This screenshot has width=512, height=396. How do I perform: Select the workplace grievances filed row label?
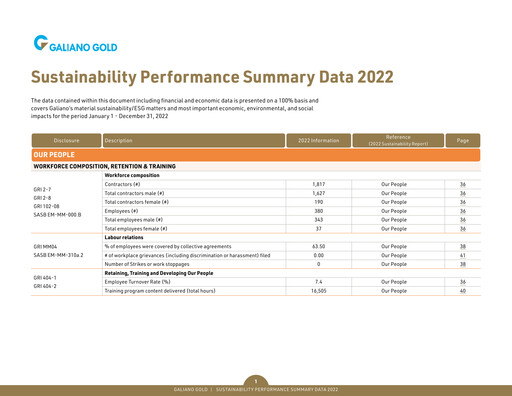[x=187, y=255]
